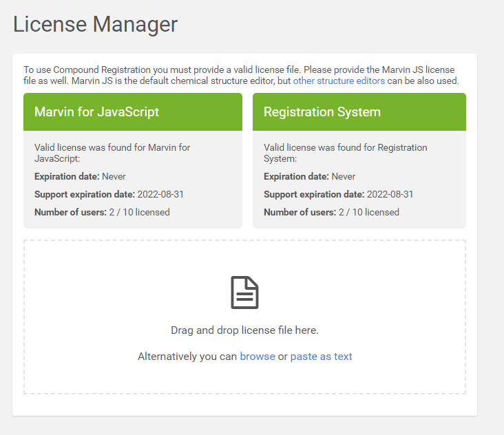The height and width of the screenshot is (435, 504).
Task: Click the License Manager page heading
Action: pyautogui.click(x=96, y=24)
